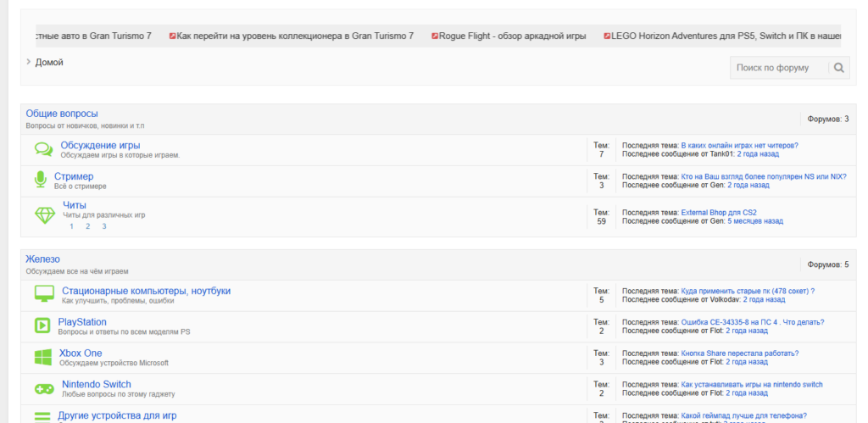Open topic Как устанавливать игры на nintendo switch
Screen dimensions: 868x423
(x=752, y=384)
